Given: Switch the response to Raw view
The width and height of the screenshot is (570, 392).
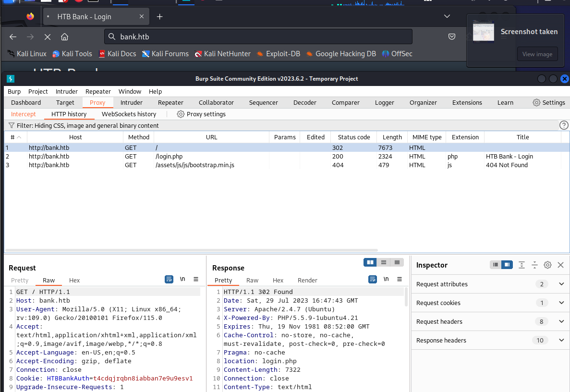Looking at the screenshot, I should (252, 281).
